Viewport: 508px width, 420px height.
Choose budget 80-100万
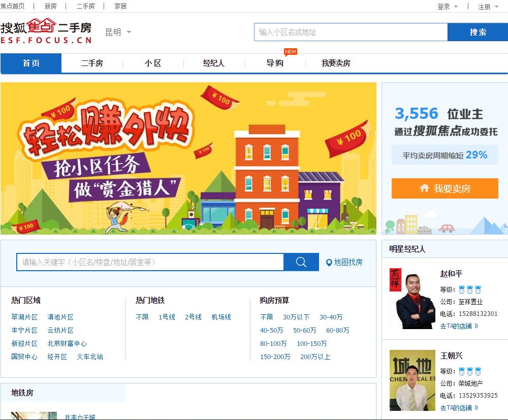pyautogui.click(x=273, y=344)
